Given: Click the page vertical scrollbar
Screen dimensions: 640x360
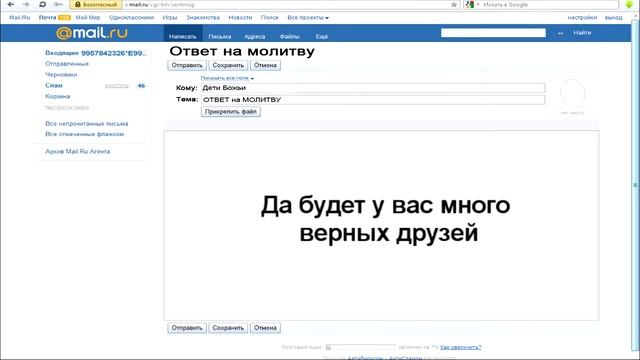Looking at the screenshot, I should (635, 184).
